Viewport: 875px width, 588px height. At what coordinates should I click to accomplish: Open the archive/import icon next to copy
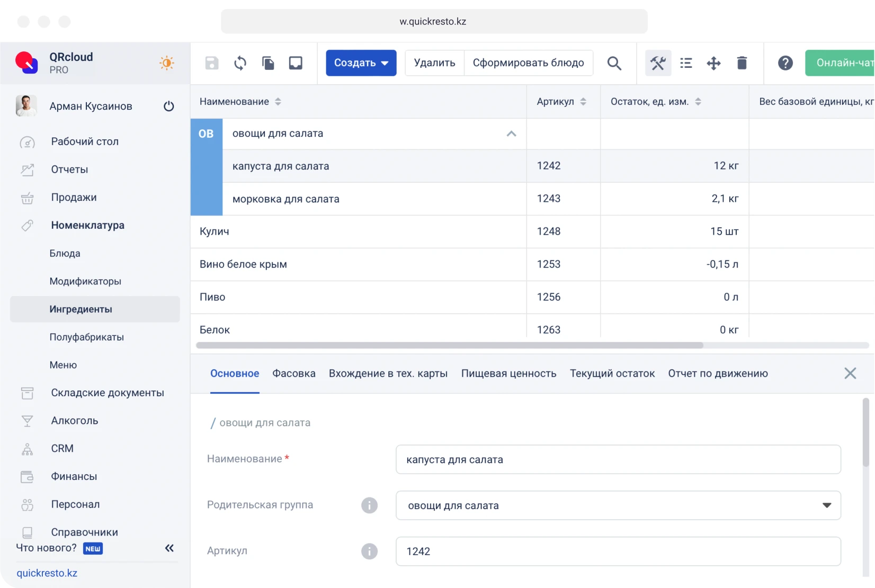(x=296, y=63)
